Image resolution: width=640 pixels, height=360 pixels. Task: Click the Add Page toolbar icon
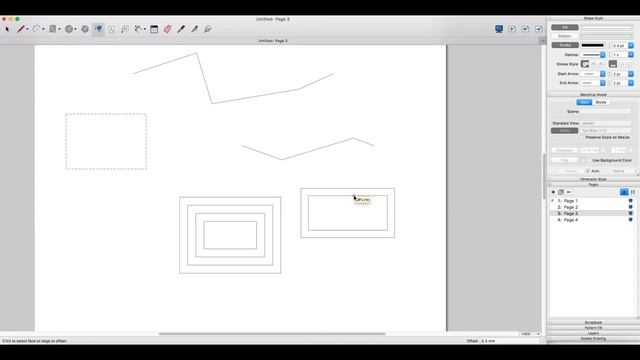tap(512, 29)
